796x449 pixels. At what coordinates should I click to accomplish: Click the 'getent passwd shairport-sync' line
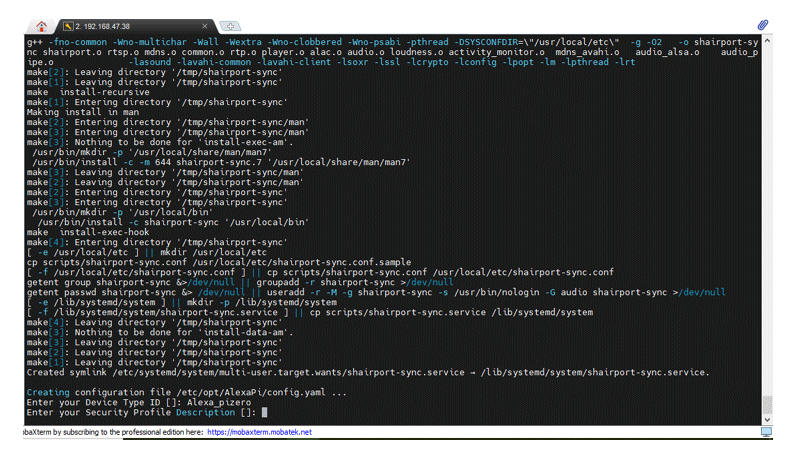376,293
